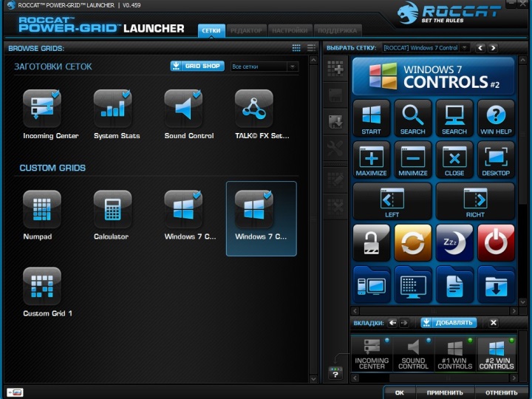This screenshot has width=532, height=399.
Task: Click the control panel monitor folder button
Action: click(x=413, y=284)
